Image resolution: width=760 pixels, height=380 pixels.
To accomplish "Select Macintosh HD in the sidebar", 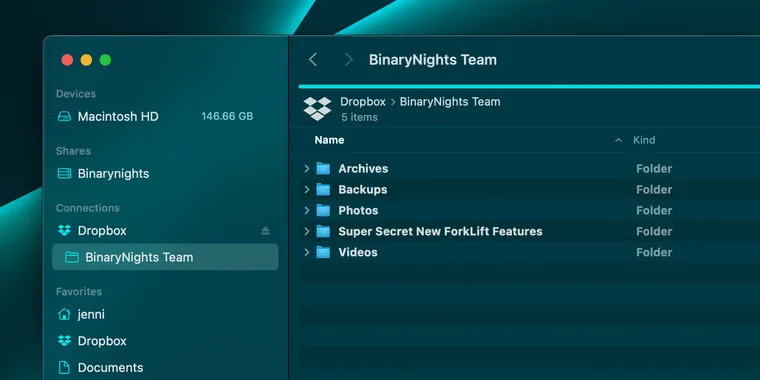I will point(118,116).
